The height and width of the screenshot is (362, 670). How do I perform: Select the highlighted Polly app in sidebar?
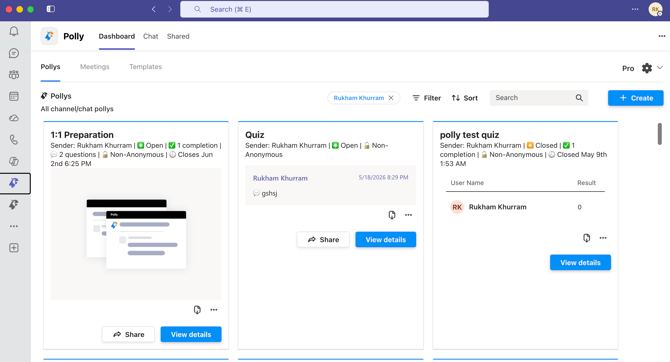point(14,183)
